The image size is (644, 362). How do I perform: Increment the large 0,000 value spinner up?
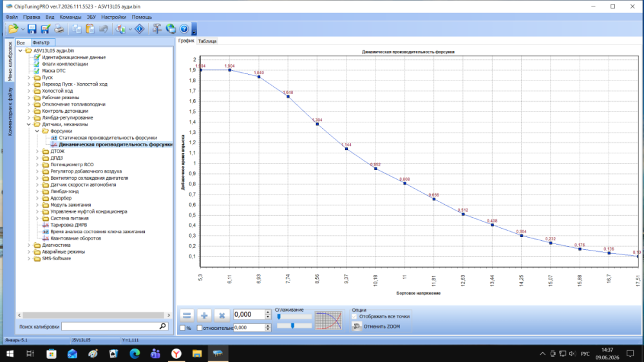[268, 312]
